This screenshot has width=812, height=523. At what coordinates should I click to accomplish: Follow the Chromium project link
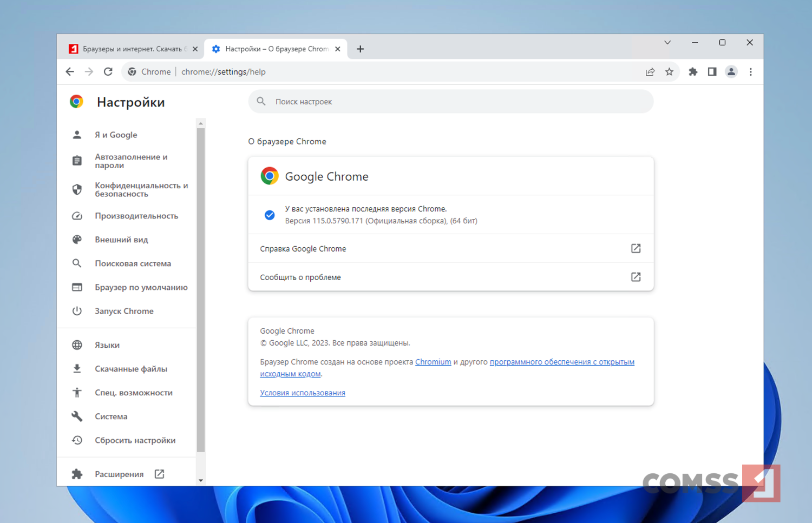coord(433,362)
